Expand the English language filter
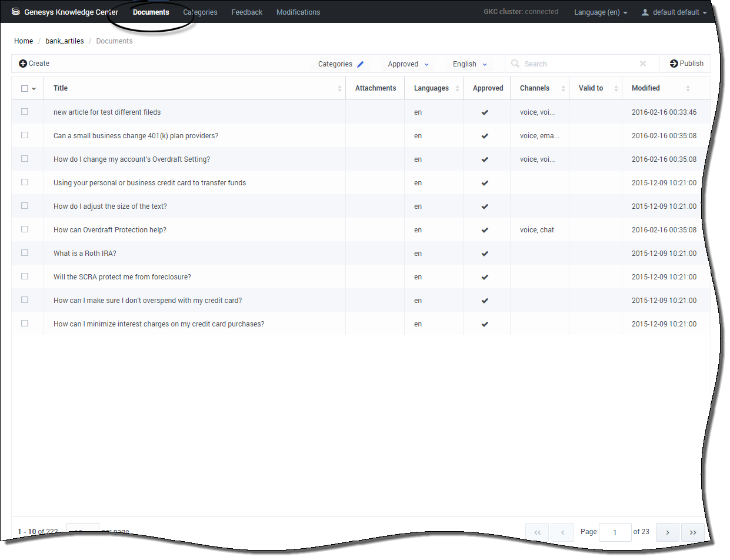 (469, 64)
